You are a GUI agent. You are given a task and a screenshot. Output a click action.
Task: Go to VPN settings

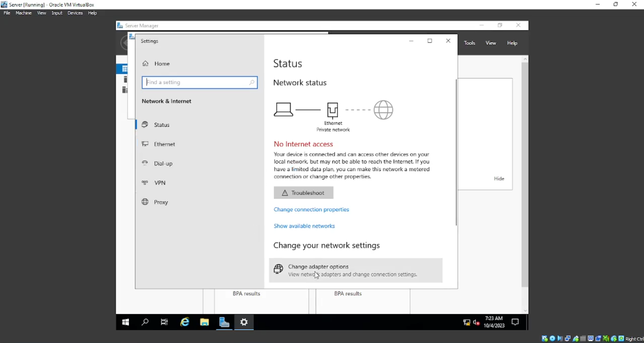(159, 183)
